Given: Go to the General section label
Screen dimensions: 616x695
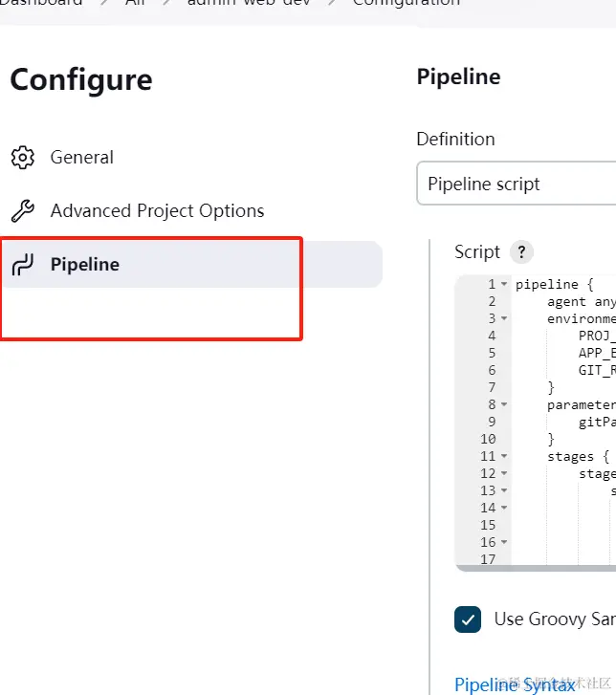Looking at the screenshot, I should coord(82,158).
